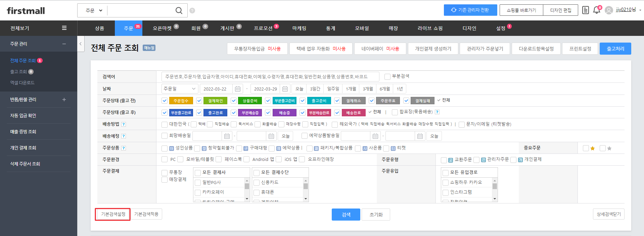Switch to the 상품 main menu tab

pos(99,28)
